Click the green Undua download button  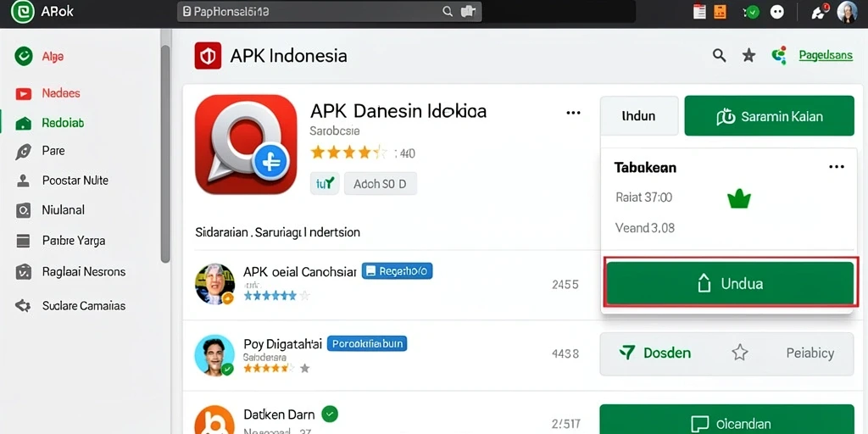730,284
